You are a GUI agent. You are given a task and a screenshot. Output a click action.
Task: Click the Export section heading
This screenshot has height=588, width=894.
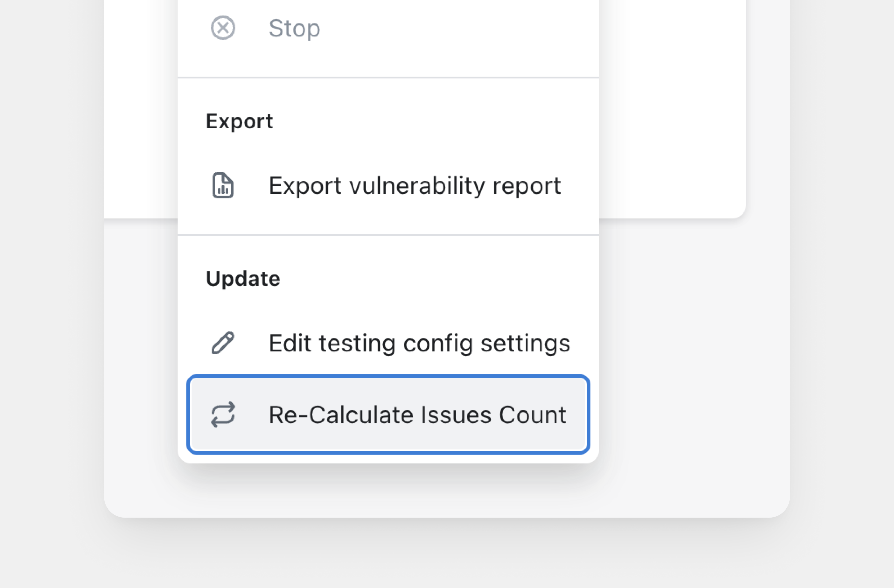click(x=239, y=121)
